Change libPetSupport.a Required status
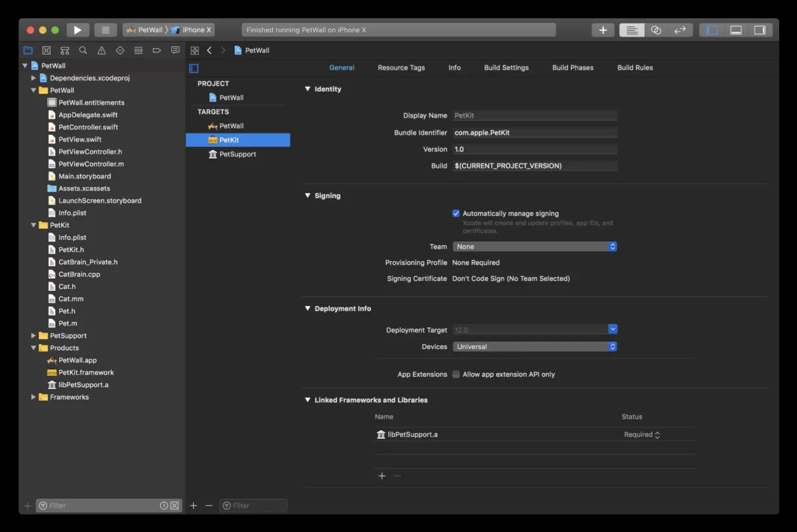The image size is (797, 532). [642, 434]
